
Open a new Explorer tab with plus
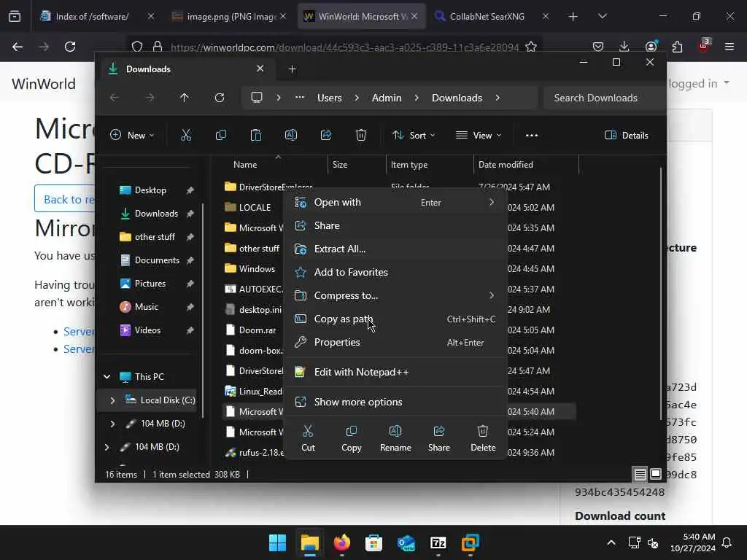[x=292, y=69]
